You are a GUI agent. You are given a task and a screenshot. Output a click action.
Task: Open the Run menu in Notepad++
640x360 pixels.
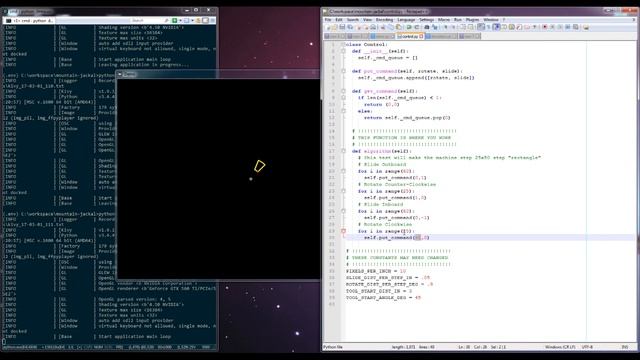click(x=458, y=20)
